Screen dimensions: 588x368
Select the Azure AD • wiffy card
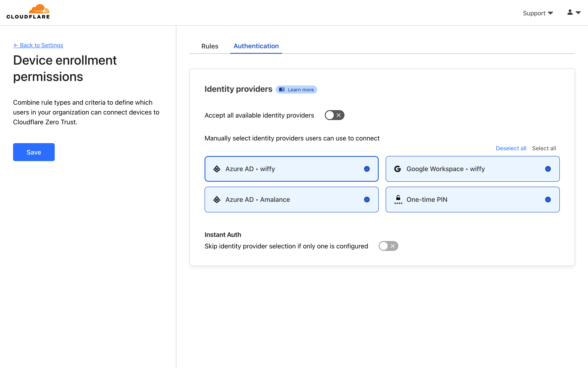[292, 169]
